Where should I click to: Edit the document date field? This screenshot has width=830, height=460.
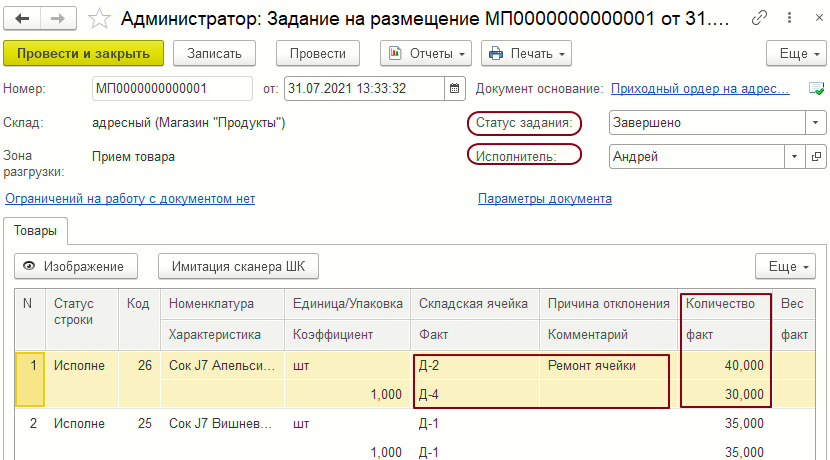pyautogui.click(x=364, y=88)
